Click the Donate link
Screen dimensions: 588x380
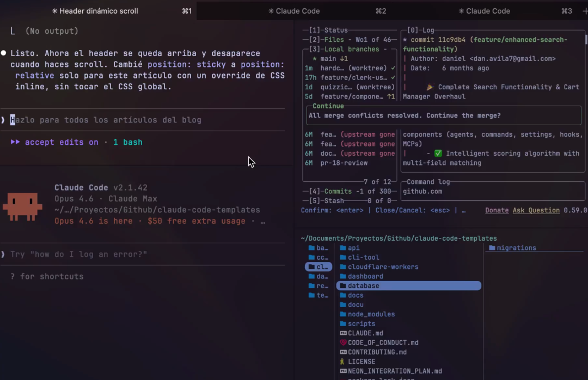[497, 210]
